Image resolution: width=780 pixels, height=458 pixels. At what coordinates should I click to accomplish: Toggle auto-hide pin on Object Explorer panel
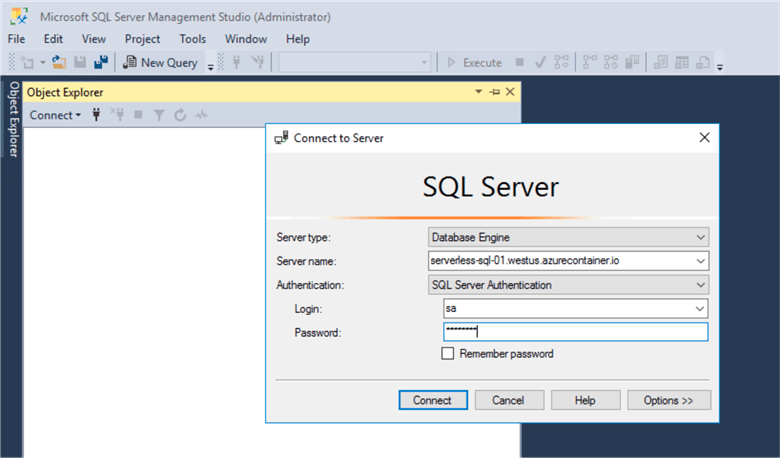(494, 92)
